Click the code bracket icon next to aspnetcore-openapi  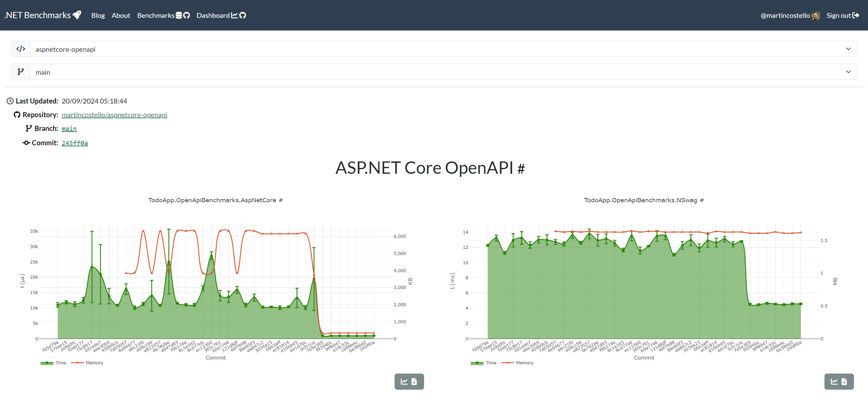coord(21,49)
